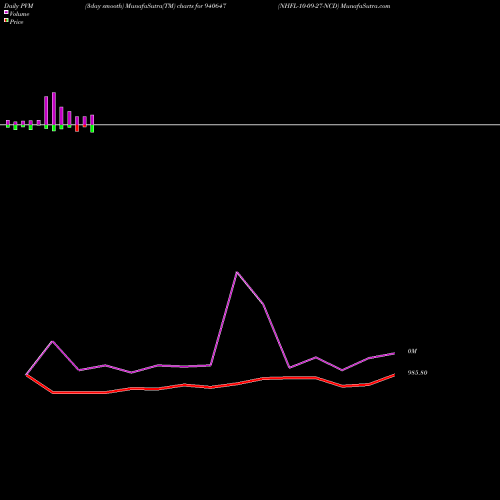Click the 'Price' legend label
The image size is (500, 500).
[x=16, y=22]
